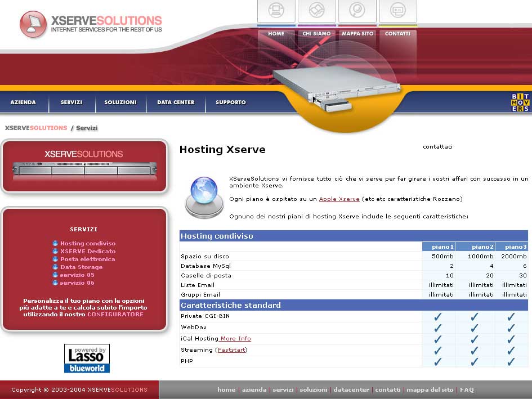532x399 pixels.
Task: Click the bullet icon beside servizio 05
Action: click(x=55, y=275)
